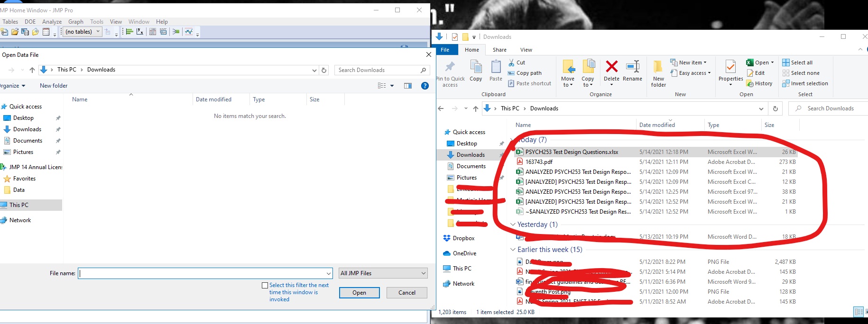Screen dimensions: 868x324
Task: Click Pin to Quick access in Explorer ribbon
Action: pyautogui.click(x=450, y=74)
